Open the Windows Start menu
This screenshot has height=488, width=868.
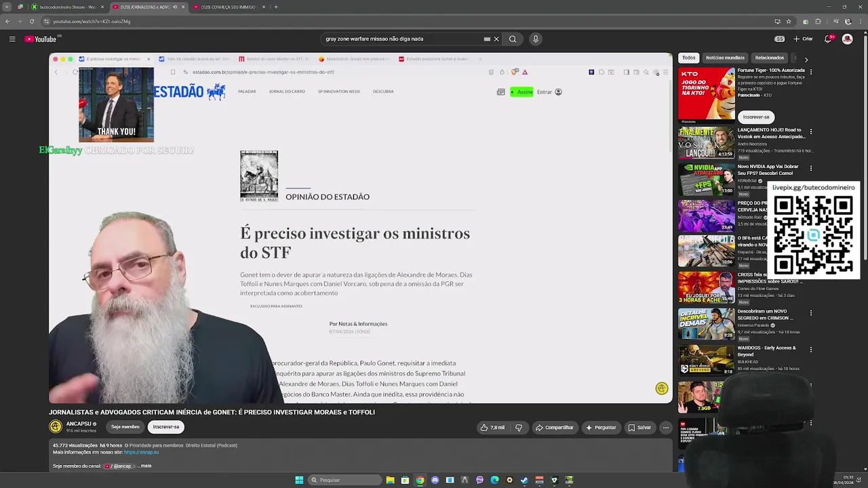coord(299,480)
